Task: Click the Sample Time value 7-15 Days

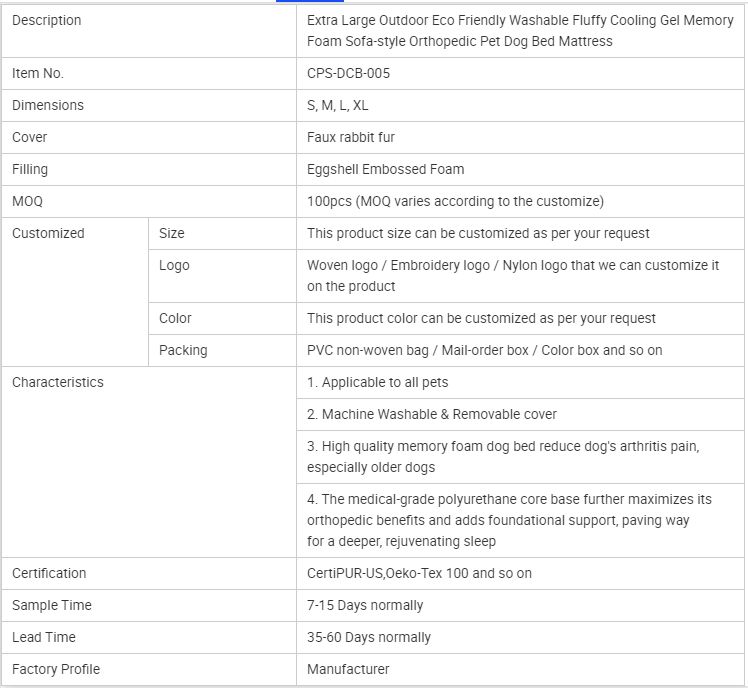Action: pos(365,605)
